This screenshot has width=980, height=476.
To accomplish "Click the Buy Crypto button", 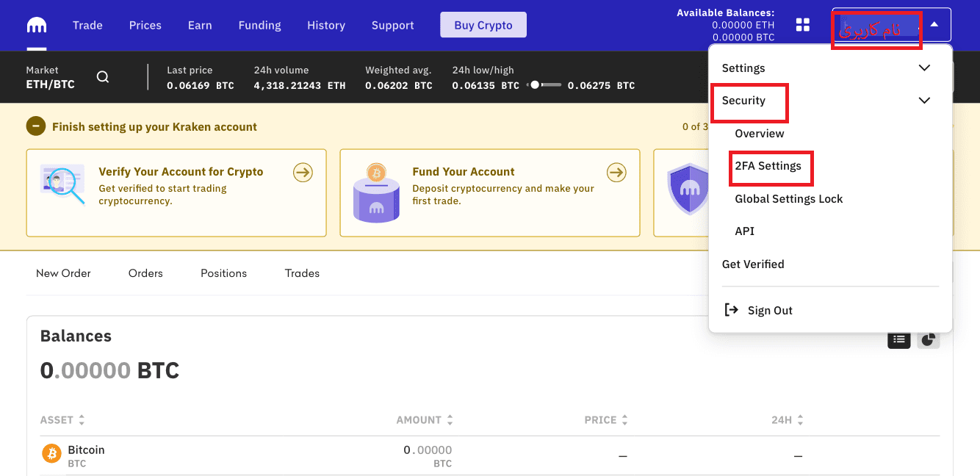I will [483, 25].
